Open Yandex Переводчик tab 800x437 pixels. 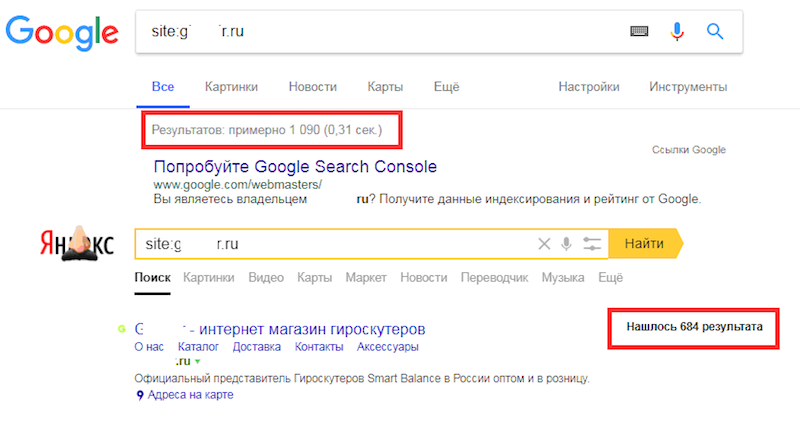494,277
